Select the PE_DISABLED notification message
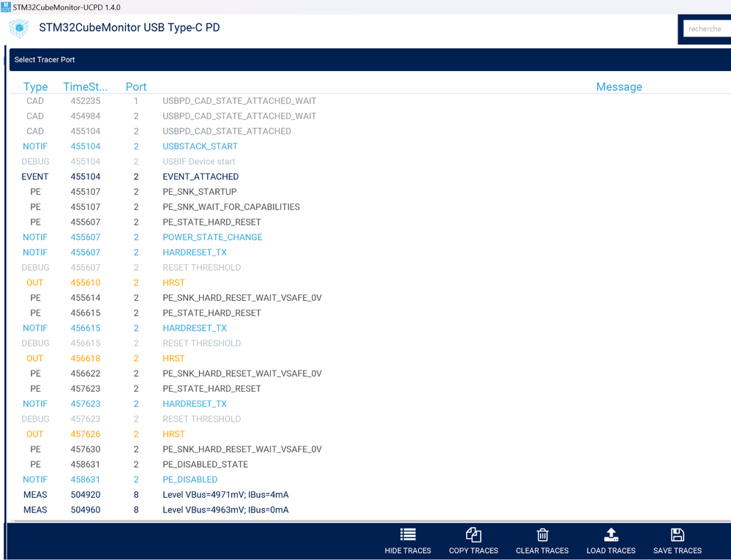This screenshot has height=560, width=731. coord(190,479)
